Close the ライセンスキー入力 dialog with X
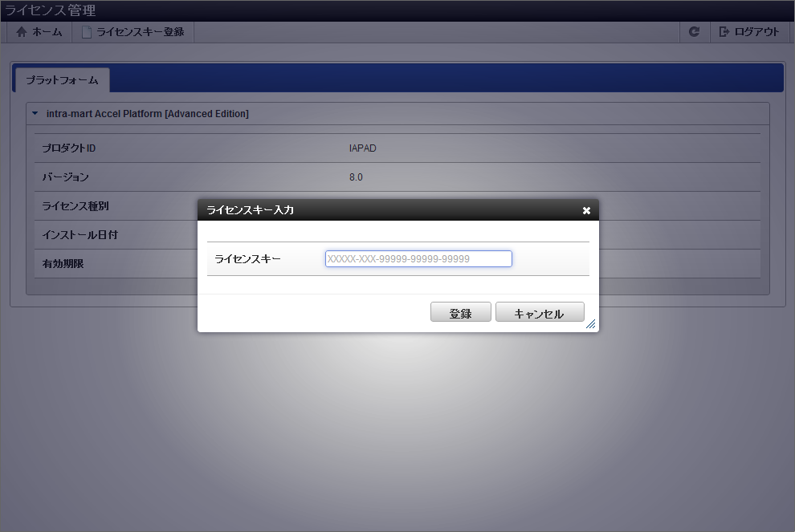This screenshot has height=532, width=795. pos(586,210)
